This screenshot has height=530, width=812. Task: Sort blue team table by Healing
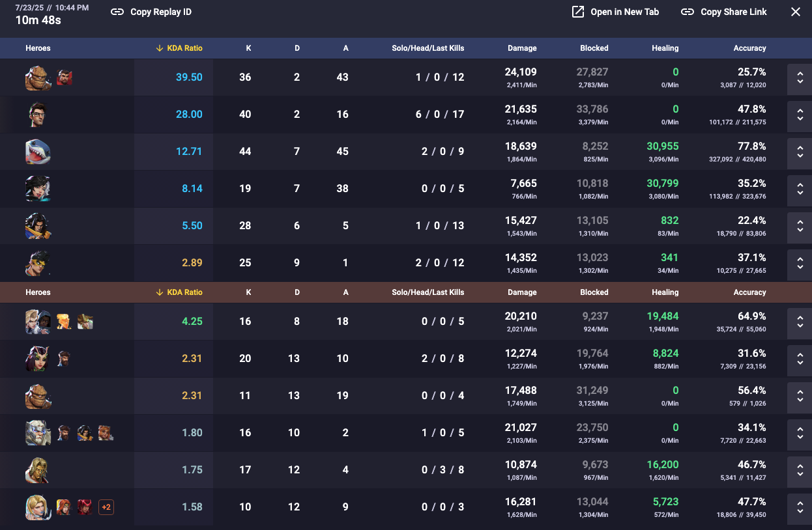pos(665,48)
